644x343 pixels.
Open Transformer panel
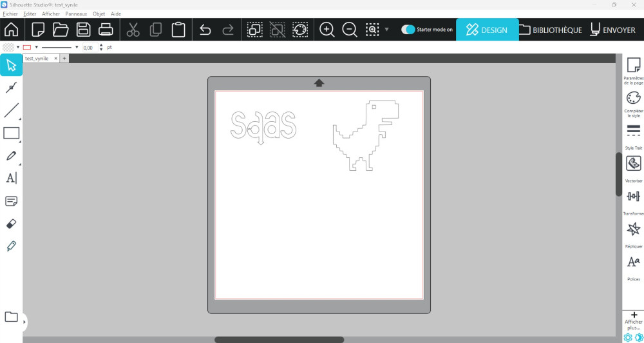633,202
